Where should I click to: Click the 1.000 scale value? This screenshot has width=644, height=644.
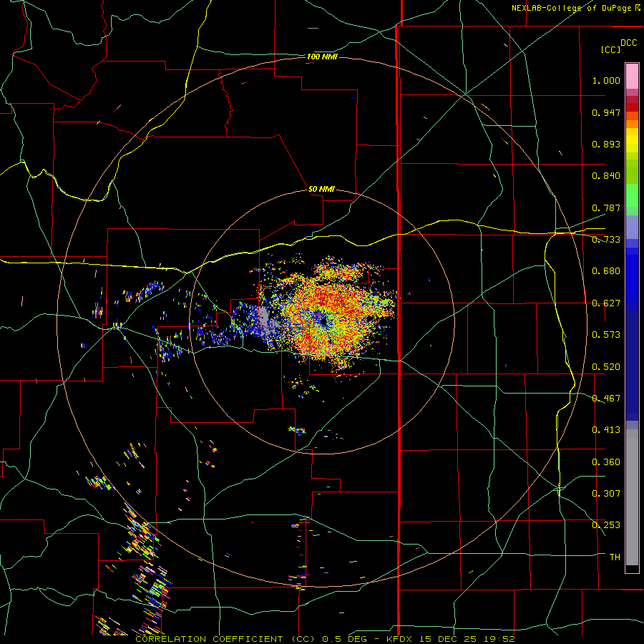pos(606,80)
